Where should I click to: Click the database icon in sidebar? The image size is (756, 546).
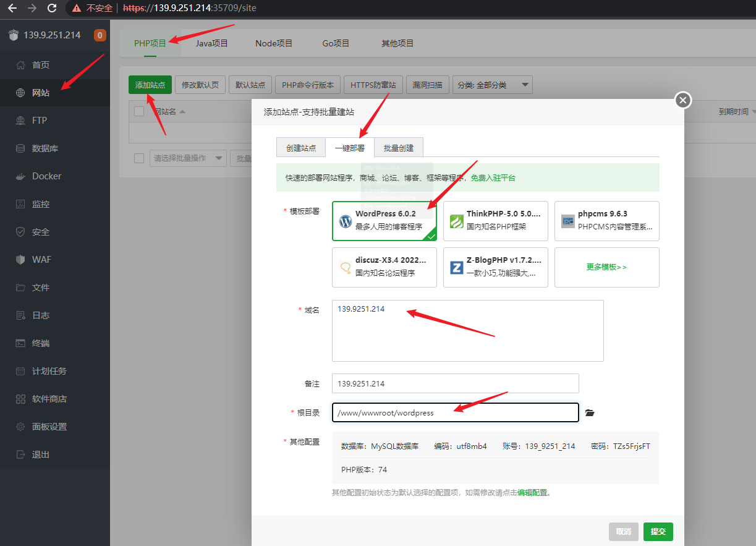coord(20,148)
